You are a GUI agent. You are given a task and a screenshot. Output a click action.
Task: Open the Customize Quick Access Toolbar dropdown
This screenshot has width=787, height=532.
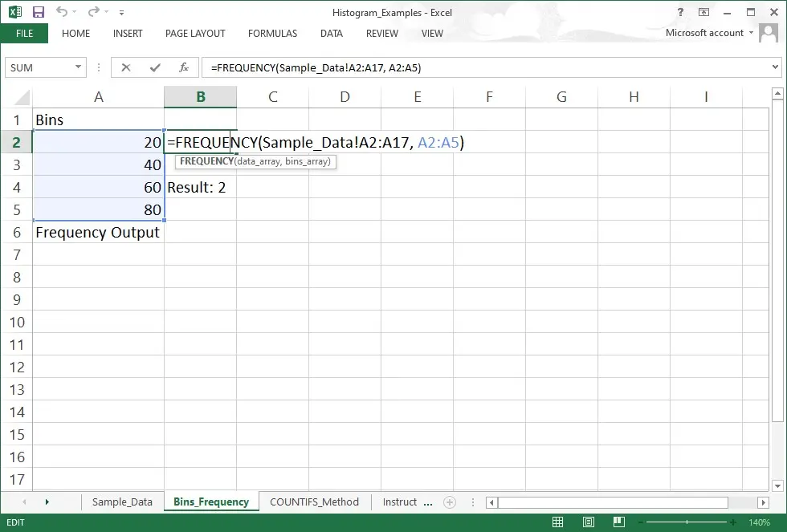121,13
